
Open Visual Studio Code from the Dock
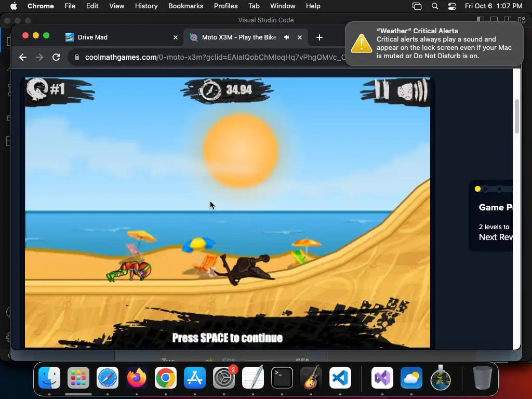340,378
